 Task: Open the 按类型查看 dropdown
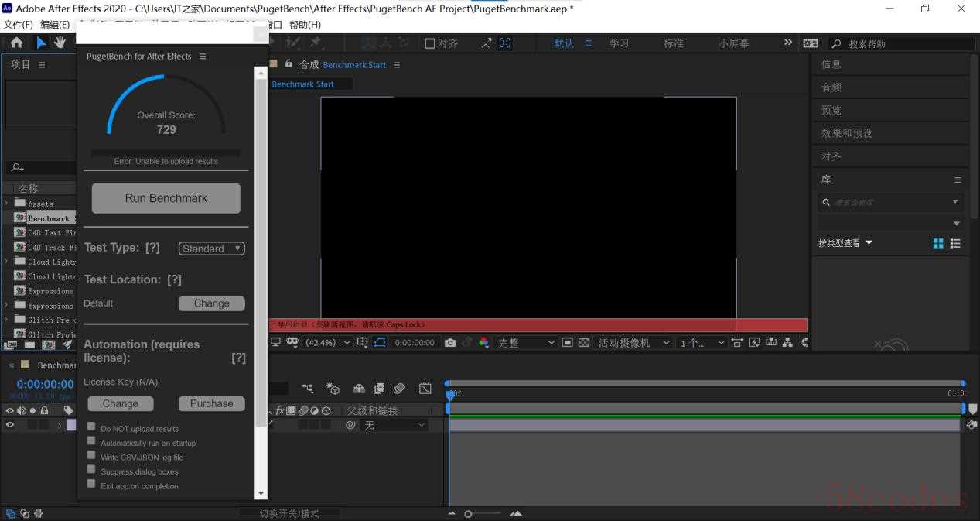845,243
